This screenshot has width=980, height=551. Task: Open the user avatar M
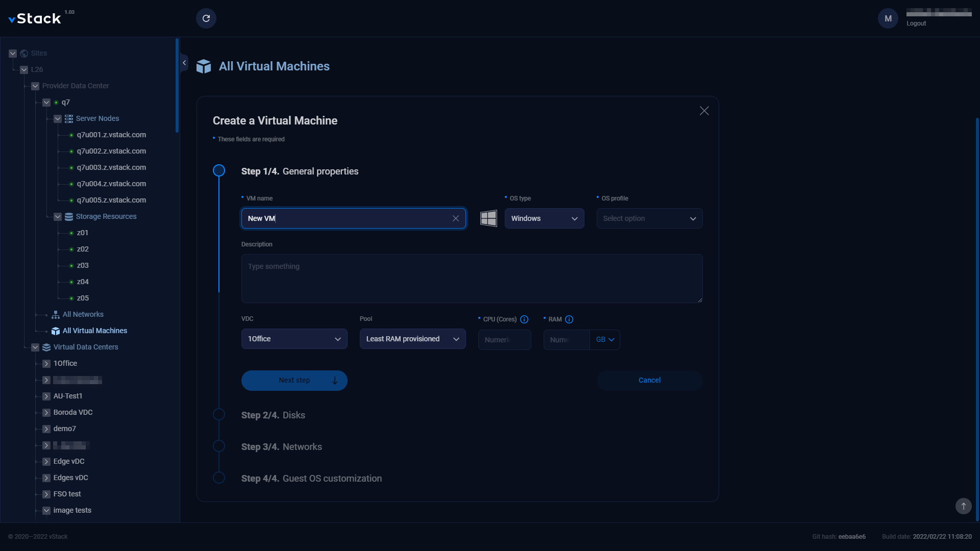pos(888,18)
